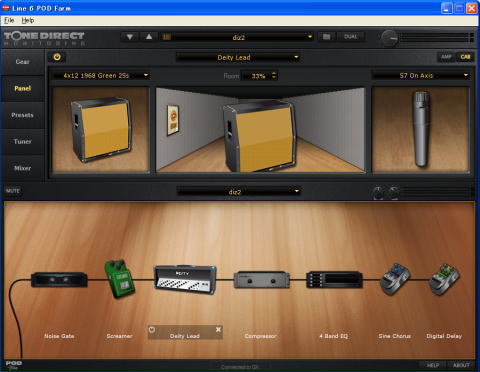
Task: Open the 57 On Axis microphone dropdown
Action: [x=421, y=75]
